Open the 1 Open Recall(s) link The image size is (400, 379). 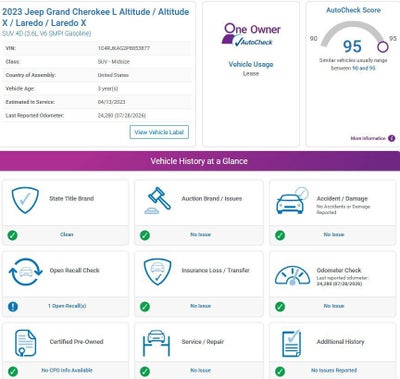click(x=67, y=306)
